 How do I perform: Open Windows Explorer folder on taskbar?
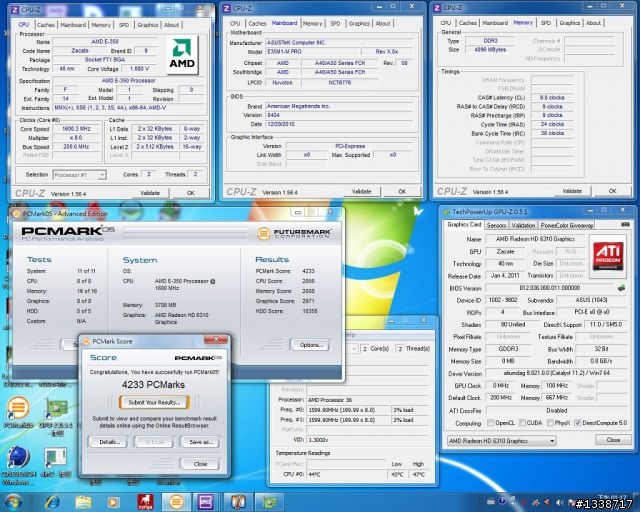[83, 502]
